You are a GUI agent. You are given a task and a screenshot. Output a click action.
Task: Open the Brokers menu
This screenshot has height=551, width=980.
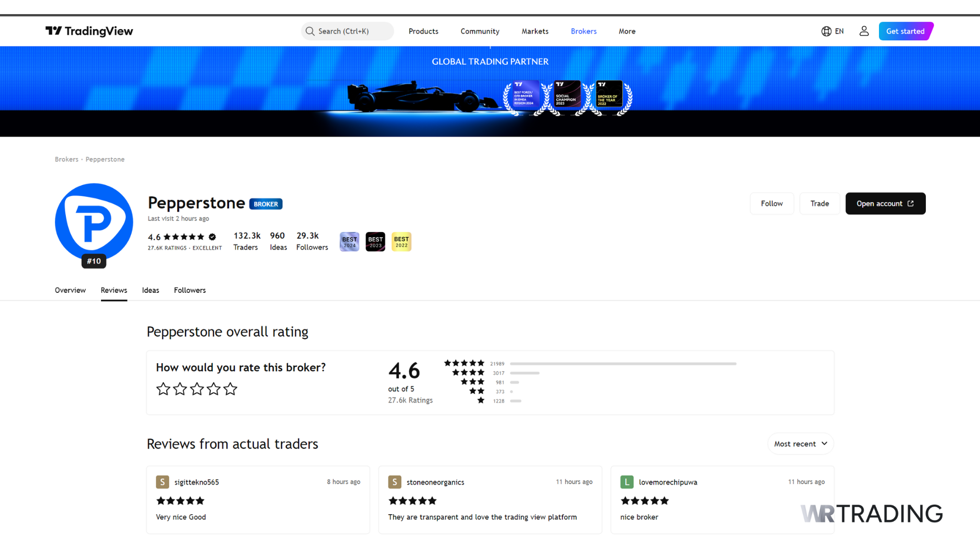tap(583, 31)
